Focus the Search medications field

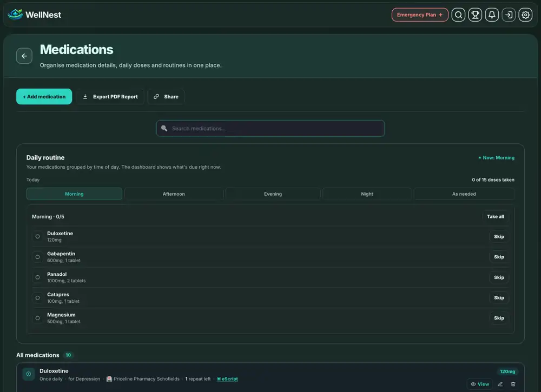270,128
